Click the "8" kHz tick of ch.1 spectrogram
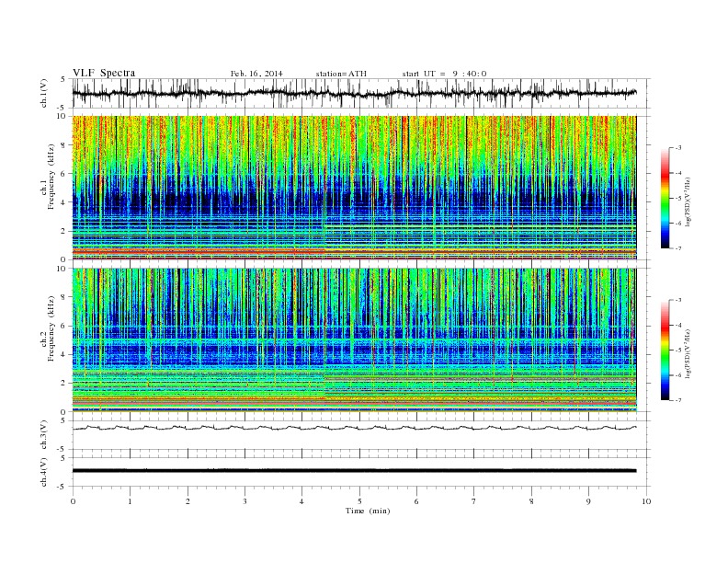 64,145
